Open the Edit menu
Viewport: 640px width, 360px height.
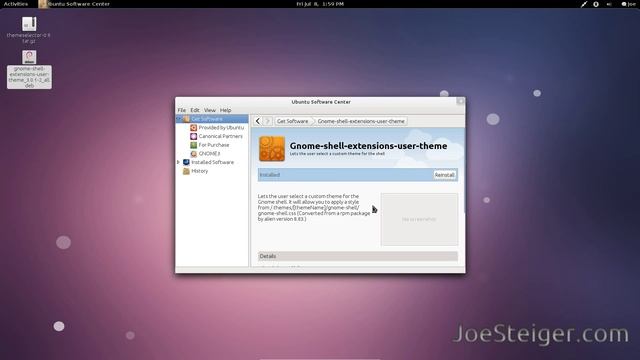coord(195,110)
